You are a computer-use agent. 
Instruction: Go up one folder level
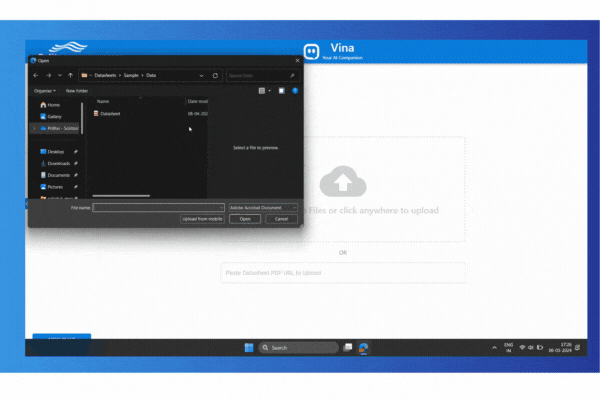(x=70, y=75)
